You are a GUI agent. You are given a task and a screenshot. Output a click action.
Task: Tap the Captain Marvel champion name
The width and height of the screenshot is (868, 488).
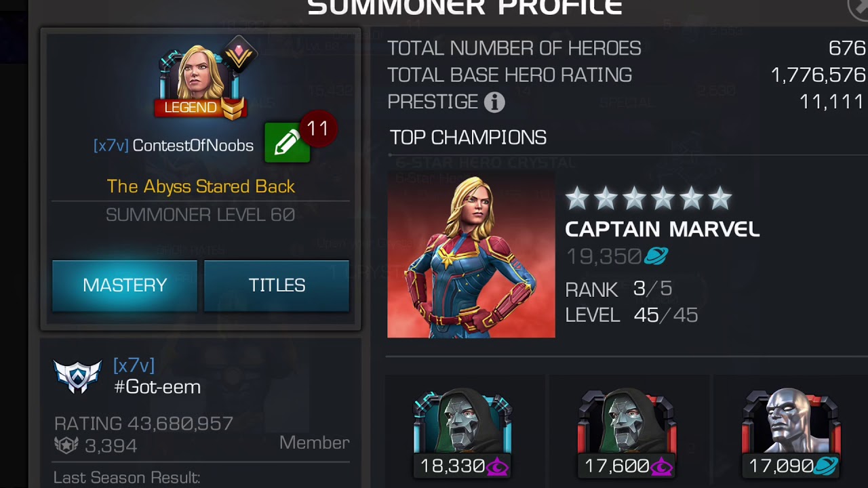(662, 229)
